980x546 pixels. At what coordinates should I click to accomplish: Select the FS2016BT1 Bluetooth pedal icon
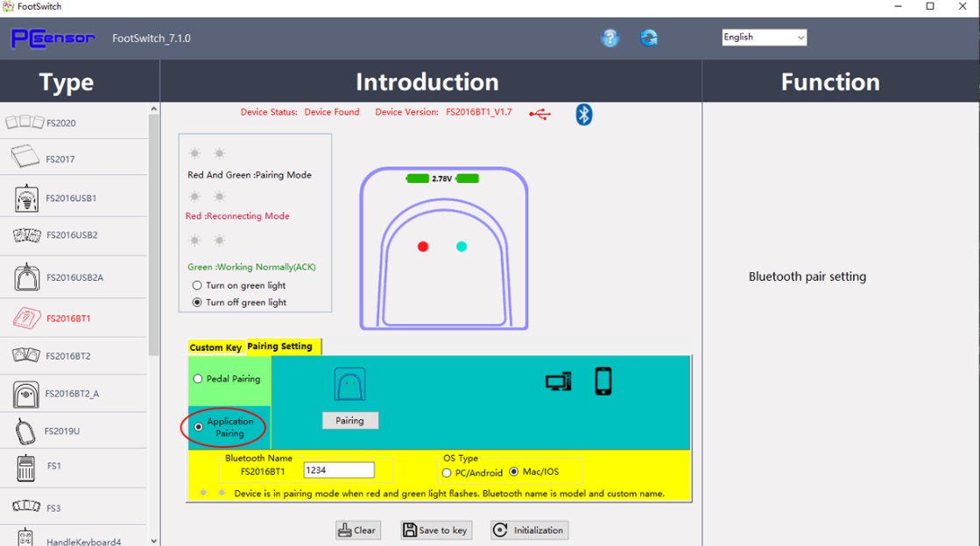tap(27, 318)
